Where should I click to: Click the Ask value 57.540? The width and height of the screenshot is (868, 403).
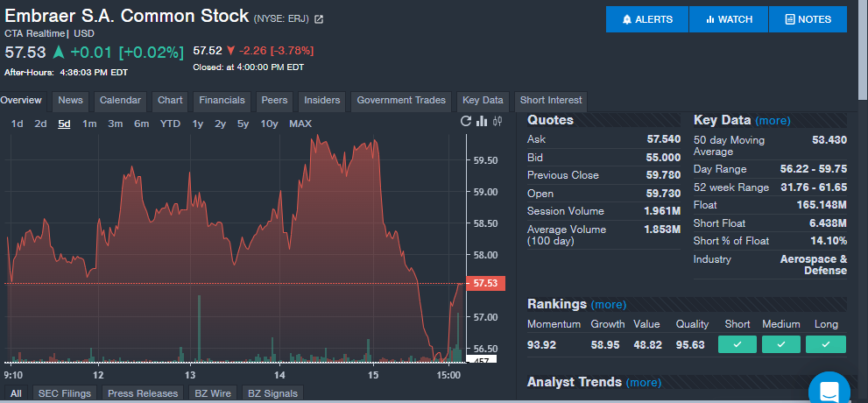click(664, 139)
